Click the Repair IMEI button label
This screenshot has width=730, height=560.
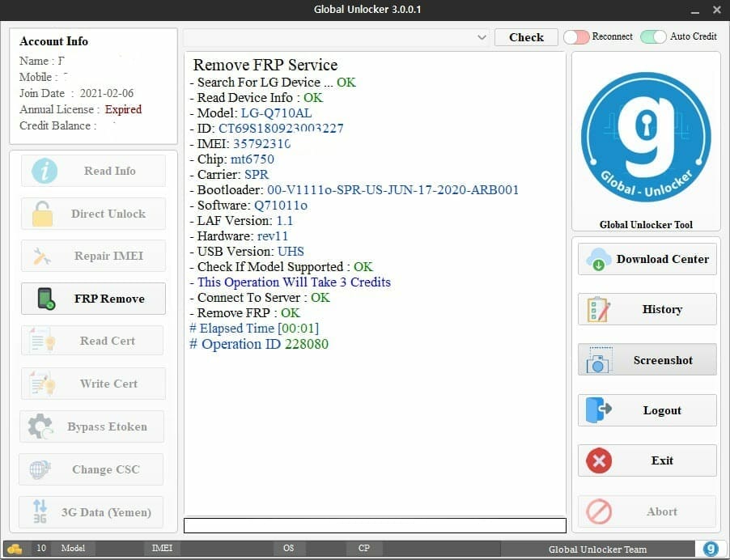click(109, 256)
